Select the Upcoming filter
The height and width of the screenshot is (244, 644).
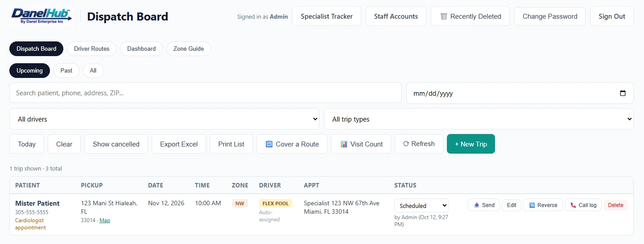tap(30, 70)
